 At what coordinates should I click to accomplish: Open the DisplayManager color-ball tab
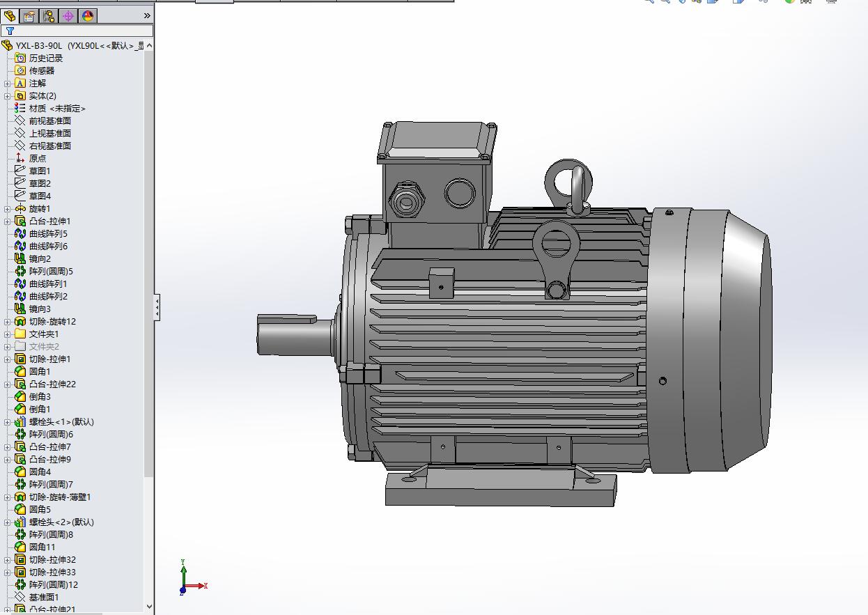88,15
